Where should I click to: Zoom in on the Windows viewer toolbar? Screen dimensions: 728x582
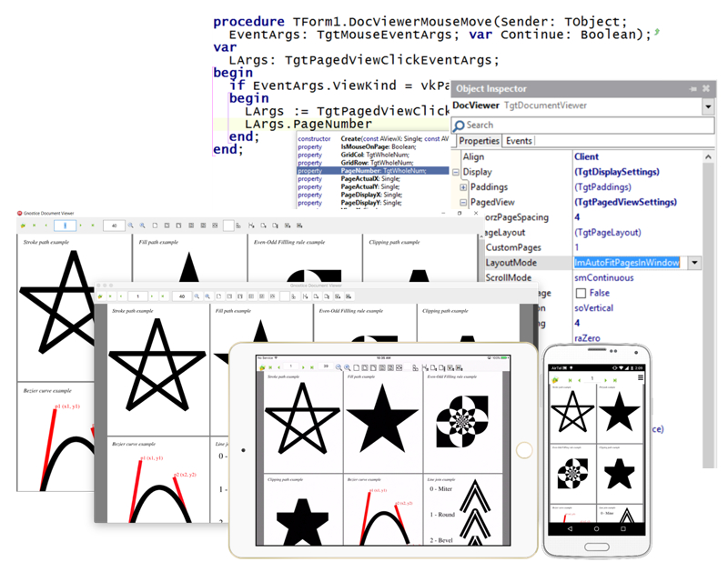pos(143,226)
